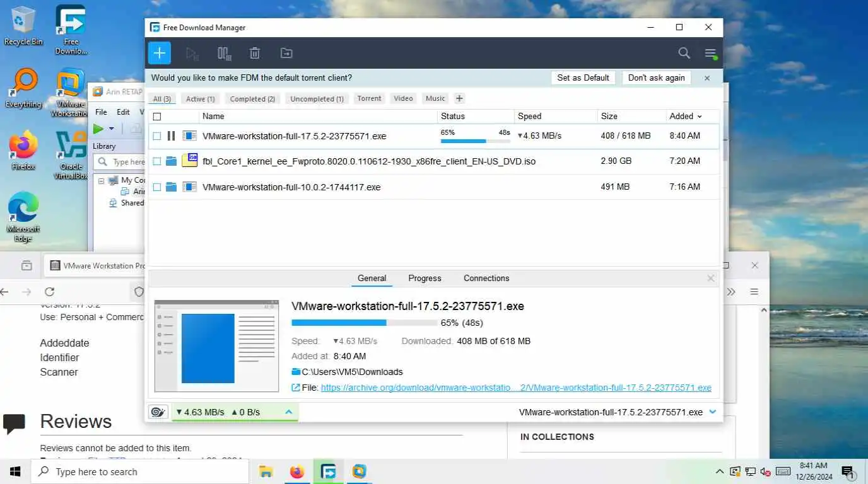The width and height of the screenshot is (868, 484).
Task: Click the snail speed limit mode icon
Action: (158, 412)
